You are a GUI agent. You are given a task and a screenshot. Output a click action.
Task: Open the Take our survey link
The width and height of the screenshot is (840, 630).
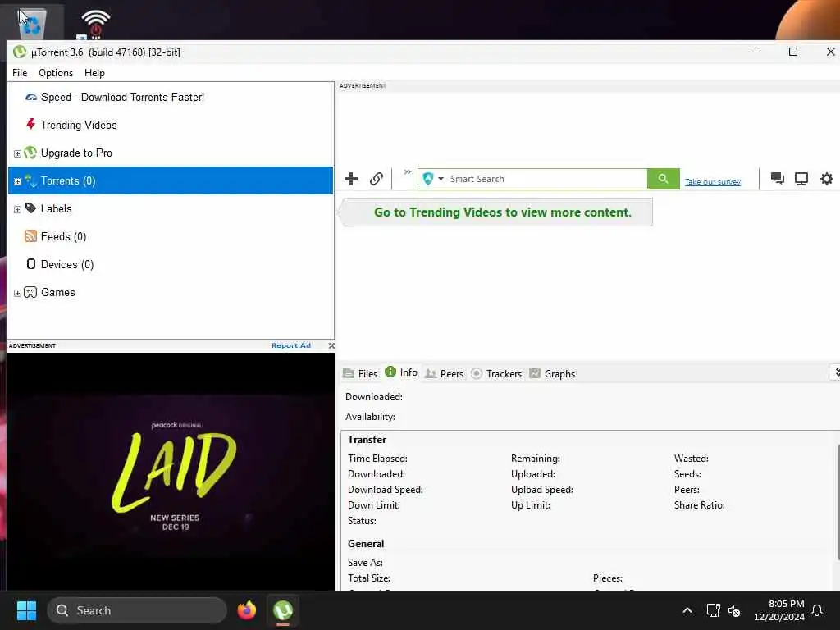pyautogui.click(x=713, y=182)
